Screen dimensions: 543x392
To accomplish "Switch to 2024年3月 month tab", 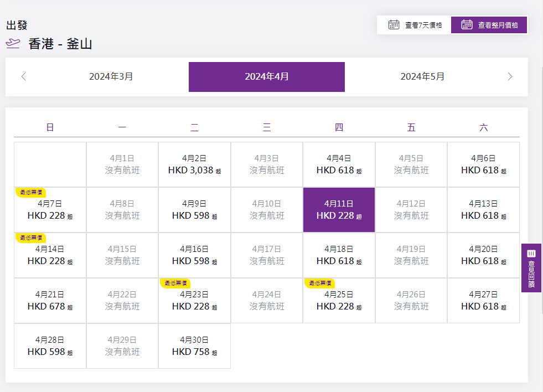I will click(111, 76).
